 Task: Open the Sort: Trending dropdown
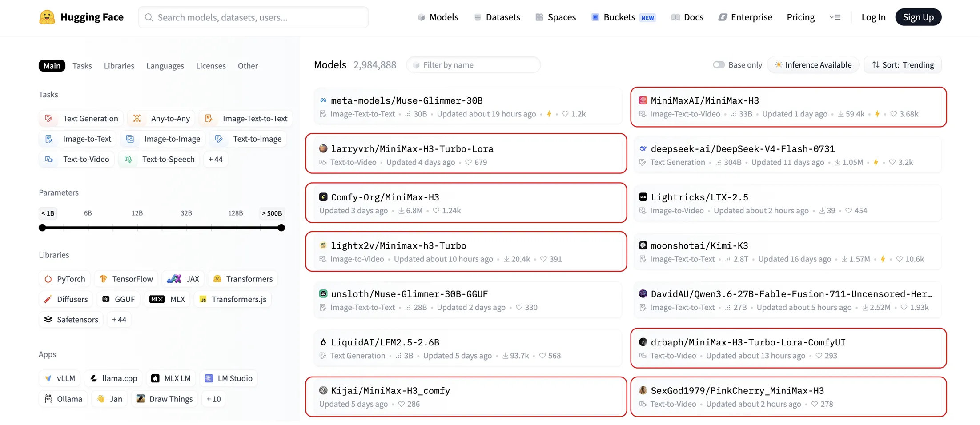pyautogui.click(x=903, y=65)
